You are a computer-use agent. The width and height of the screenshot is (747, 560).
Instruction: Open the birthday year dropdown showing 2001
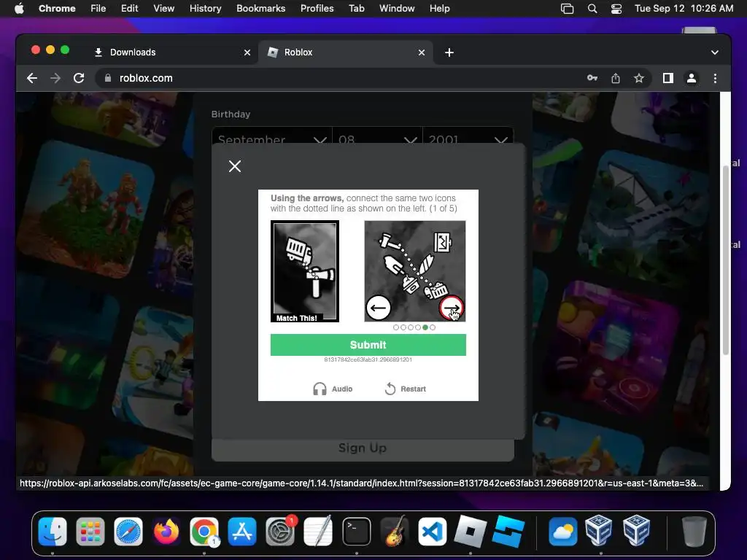tap(468, 136)
